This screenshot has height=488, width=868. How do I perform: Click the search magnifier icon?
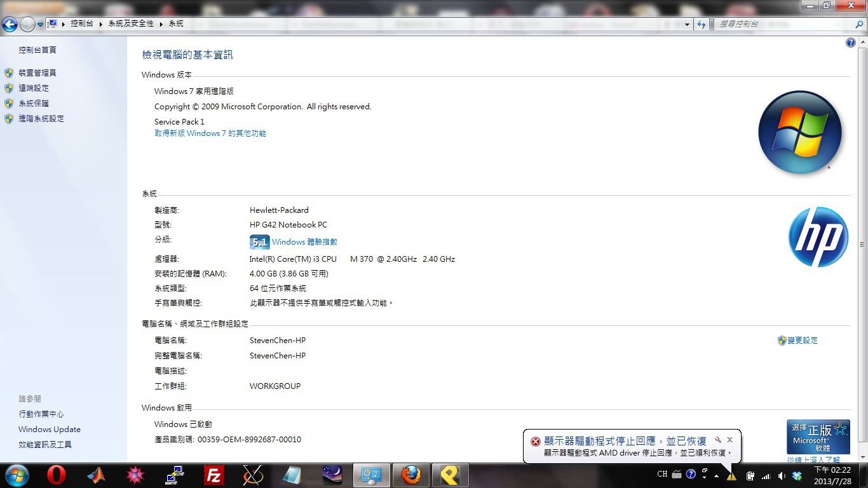[859, 24]
